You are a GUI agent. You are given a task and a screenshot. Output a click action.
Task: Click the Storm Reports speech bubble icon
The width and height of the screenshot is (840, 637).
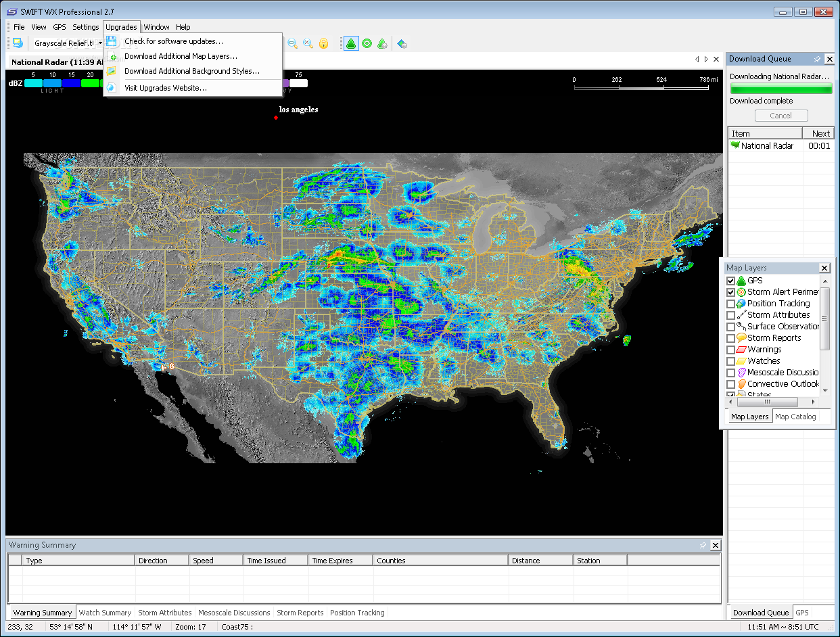pyautogui.click(x=741, y=338)
